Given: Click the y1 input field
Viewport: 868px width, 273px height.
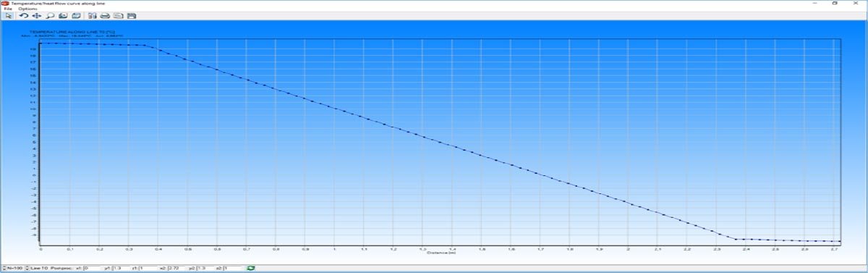Looking at the screenshot, I should [122, 268].
